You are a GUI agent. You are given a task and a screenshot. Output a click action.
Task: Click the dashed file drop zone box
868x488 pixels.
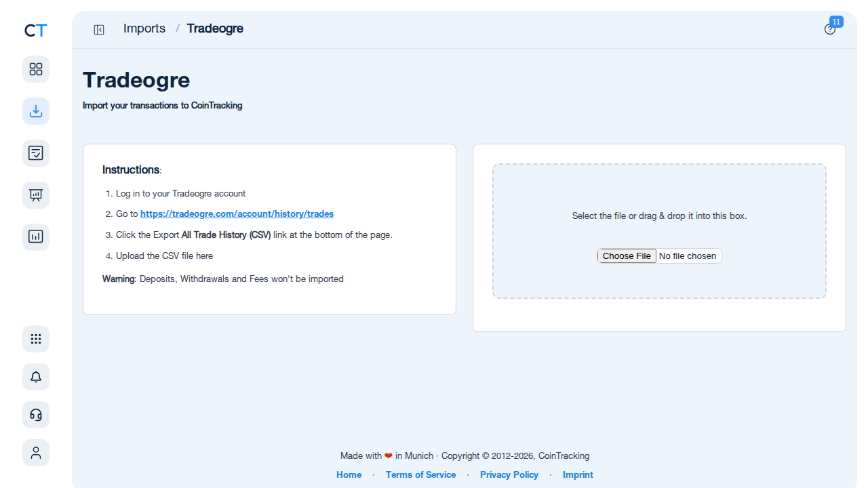click(659, 231)
